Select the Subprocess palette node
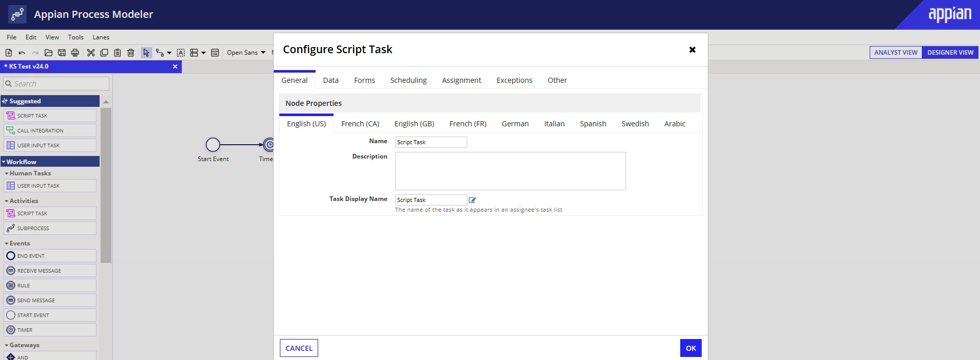This screenshot has width=980, height=360. [x=50, y=228]
